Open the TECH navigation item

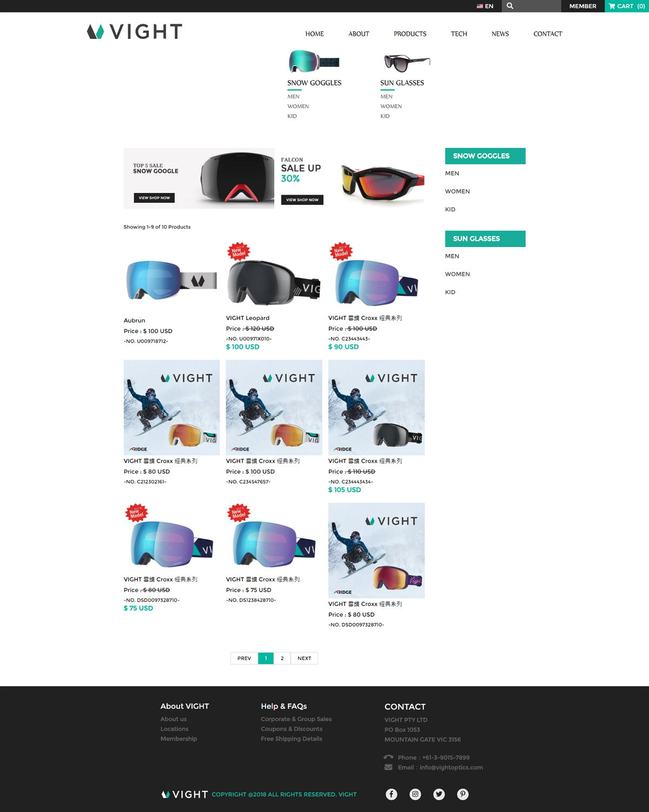pos(459,34)
